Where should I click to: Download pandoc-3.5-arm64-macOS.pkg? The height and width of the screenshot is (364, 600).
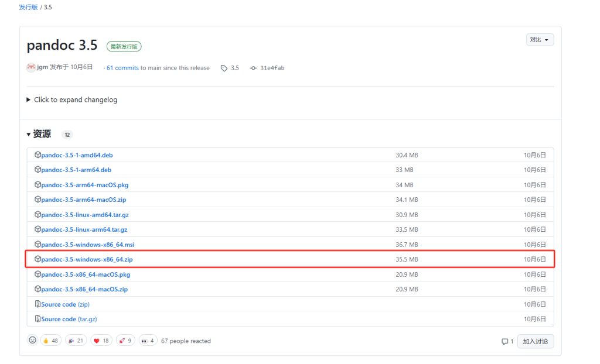[x=84, y=185]
